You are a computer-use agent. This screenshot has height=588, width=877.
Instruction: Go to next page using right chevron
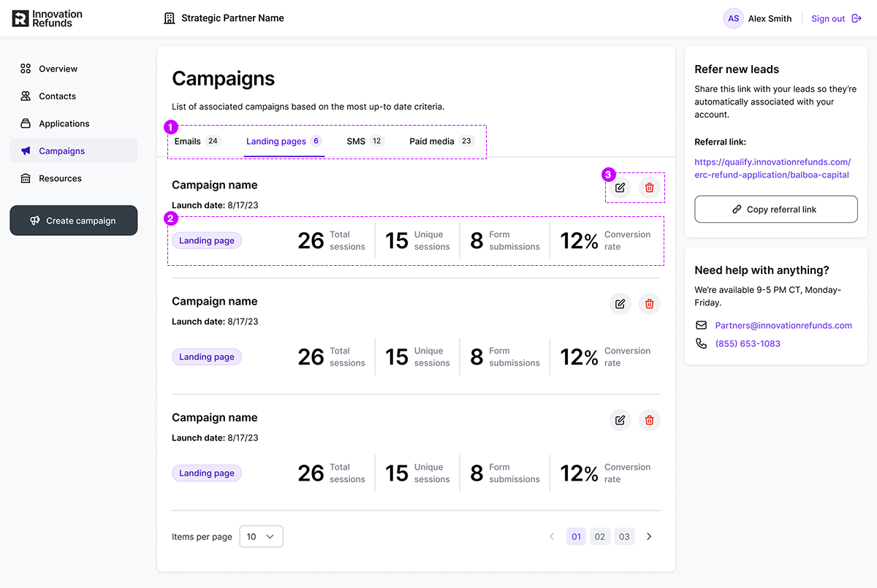tap(649, 537)
